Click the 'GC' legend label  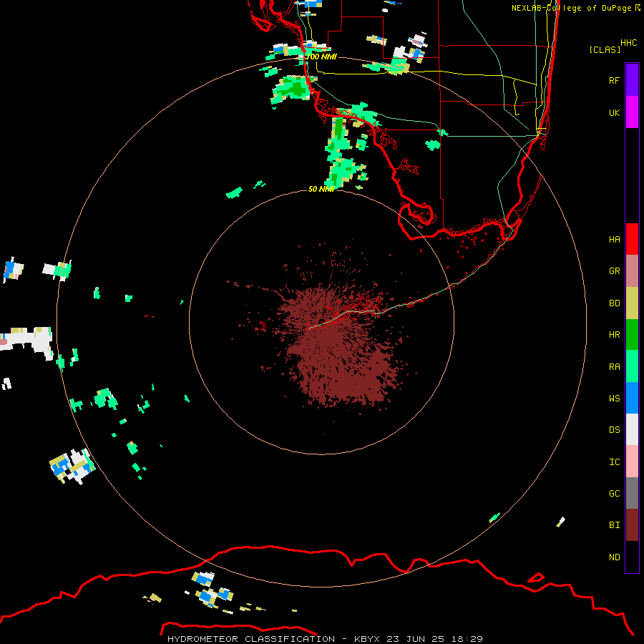[x=614, y=494]
